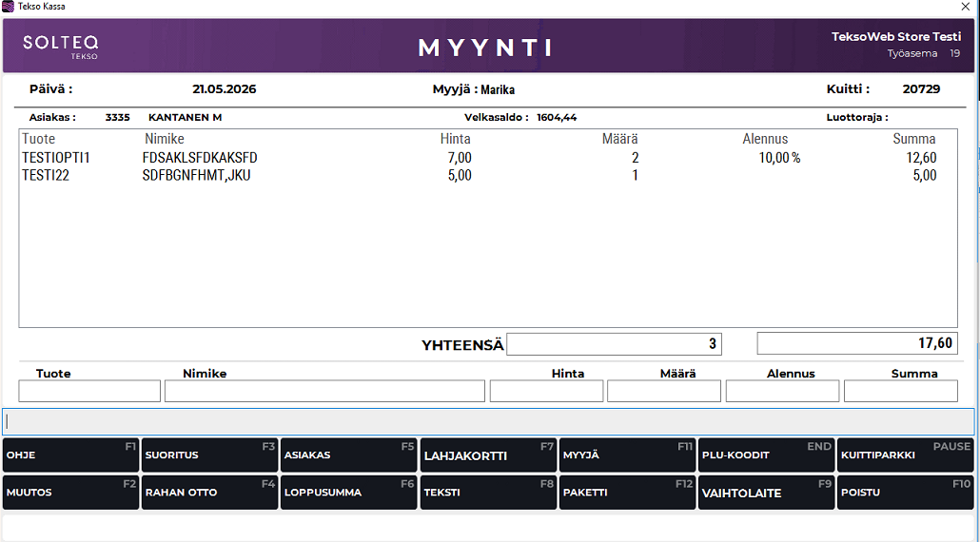The height and width of the screenshot is (542, 980).
Task: Open the OHJE help button
Action: point(70,455)
